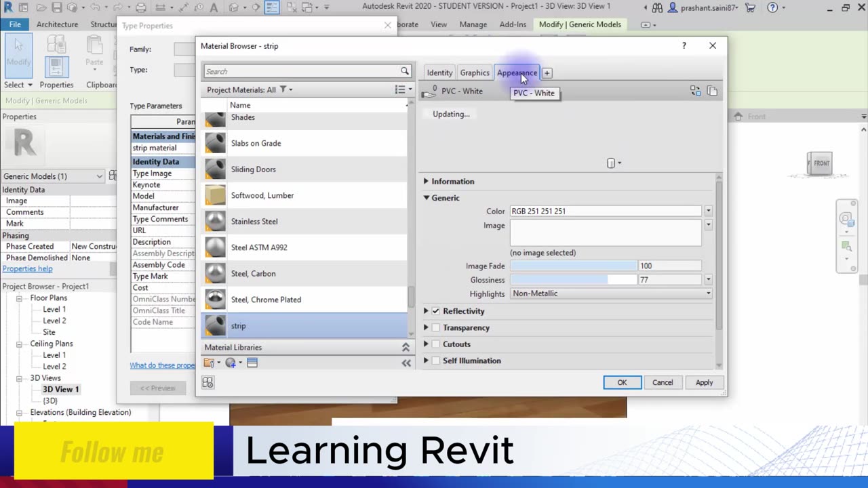This screenshot has width=868, height=488.
Task: Open the Image options dropdown arrow
Action: coord(708,225)
